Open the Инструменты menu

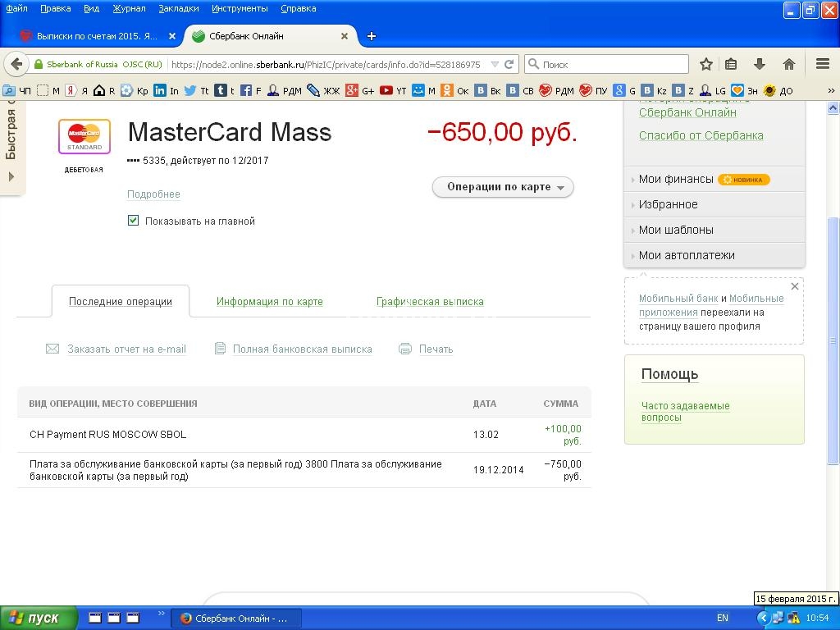pyautogui.click(x=240, y=8)
